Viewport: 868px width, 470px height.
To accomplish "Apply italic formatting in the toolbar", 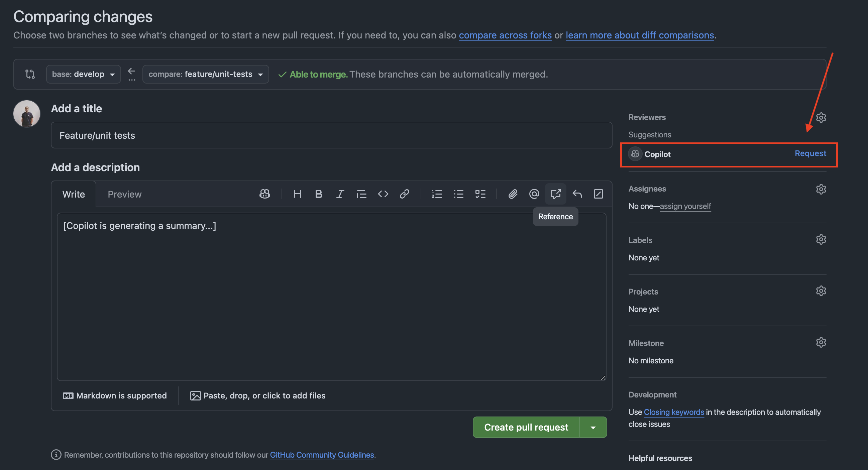I will 340,194.
